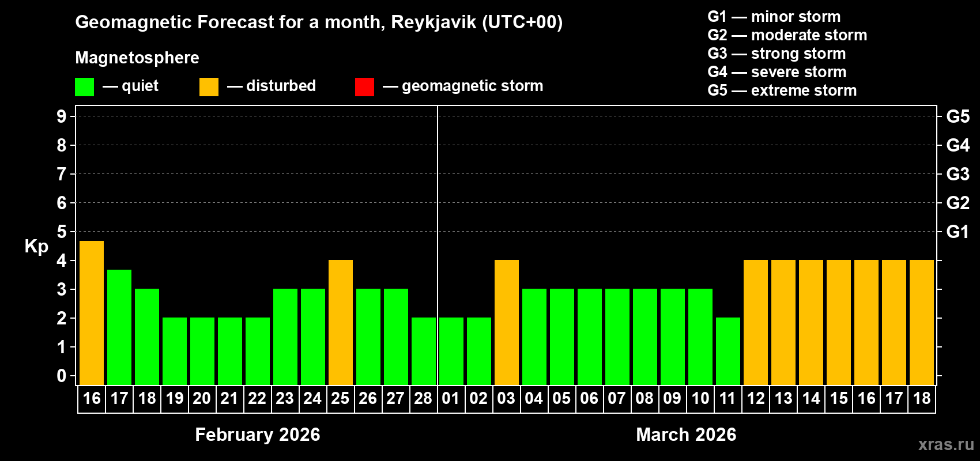980x461 pixels.
Task: Select the orange bar for February 25
Action: tap(341, 323)
